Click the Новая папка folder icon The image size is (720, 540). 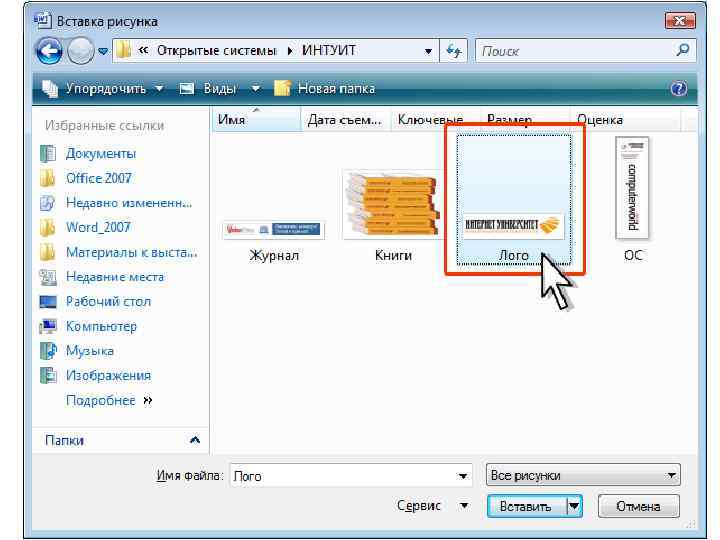[282, 88]
